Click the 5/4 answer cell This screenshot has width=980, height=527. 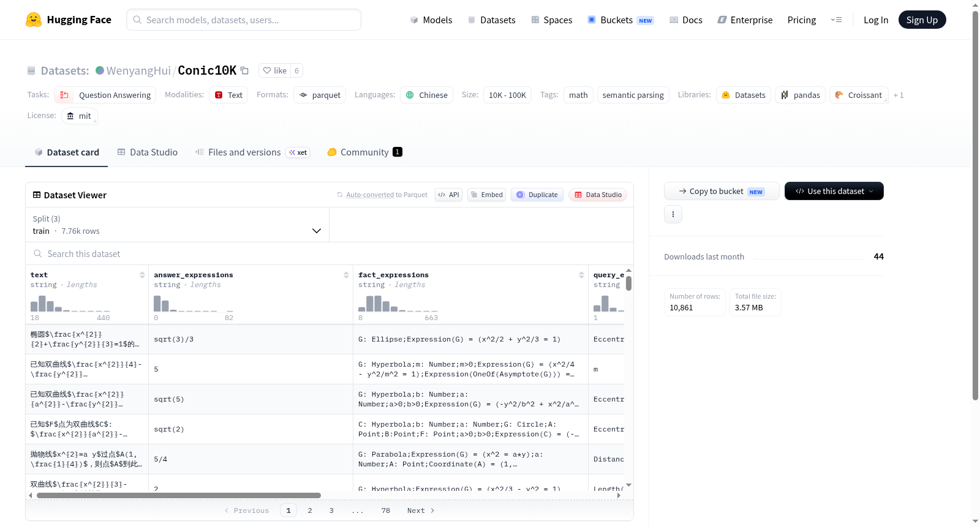251,459
